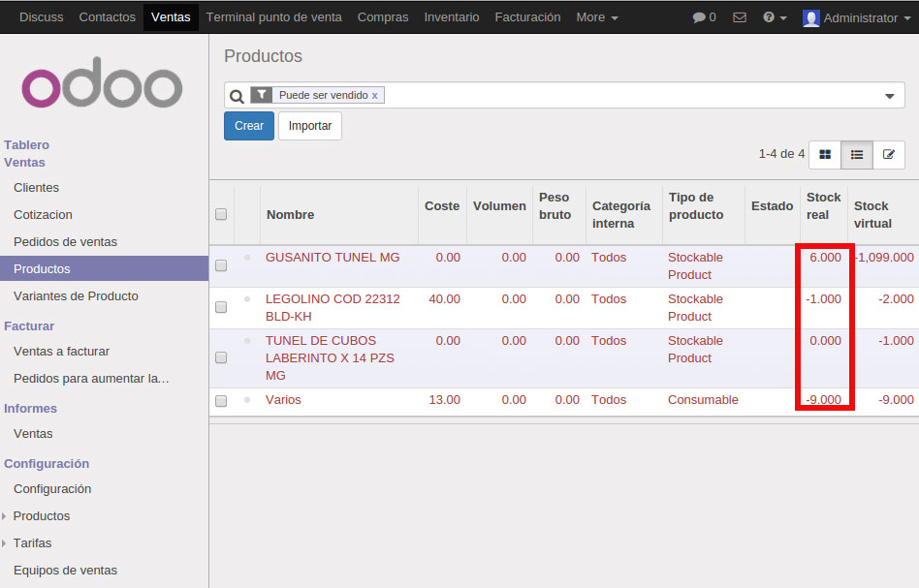Expand the Tarifas submenu

click(x=4, y=542)
